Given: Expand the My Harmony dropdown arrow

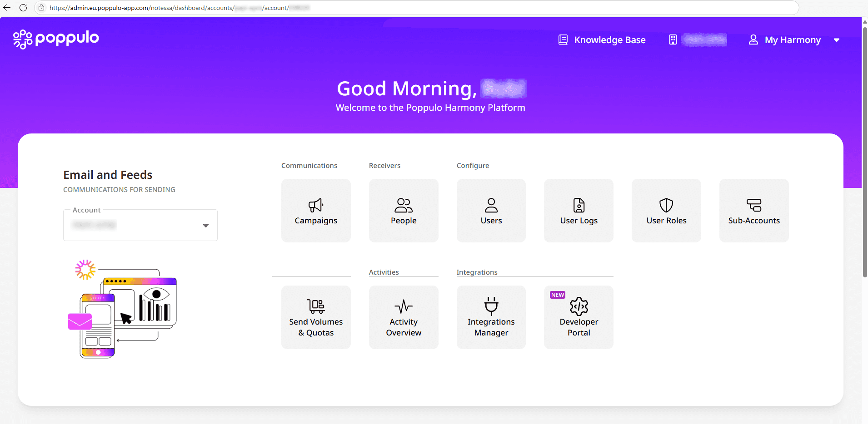Looking at the screenshot, I should 837,40.
